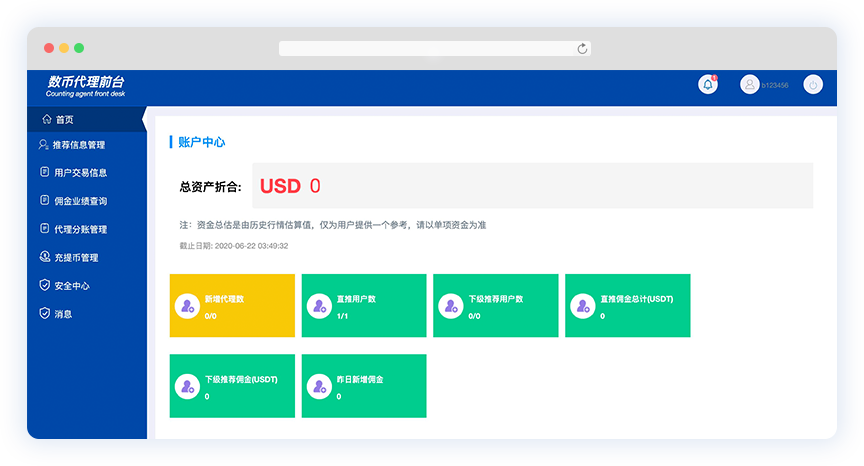Click the user avatar icon
The image size is (864, 466).
click(749, 85)
